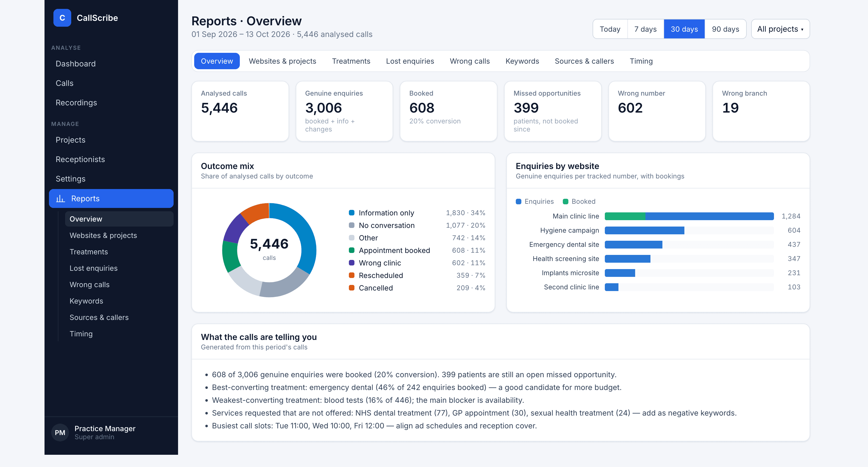Click the donut chart center total
This screenshot has height=467, width=868.
click(x=269, y=244)
